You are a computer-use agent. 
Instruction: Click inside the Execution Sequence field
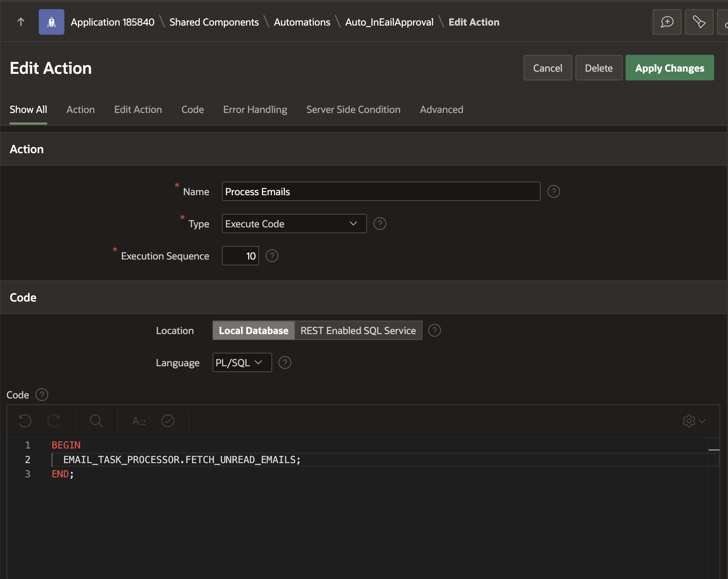[x=240, y=256]
